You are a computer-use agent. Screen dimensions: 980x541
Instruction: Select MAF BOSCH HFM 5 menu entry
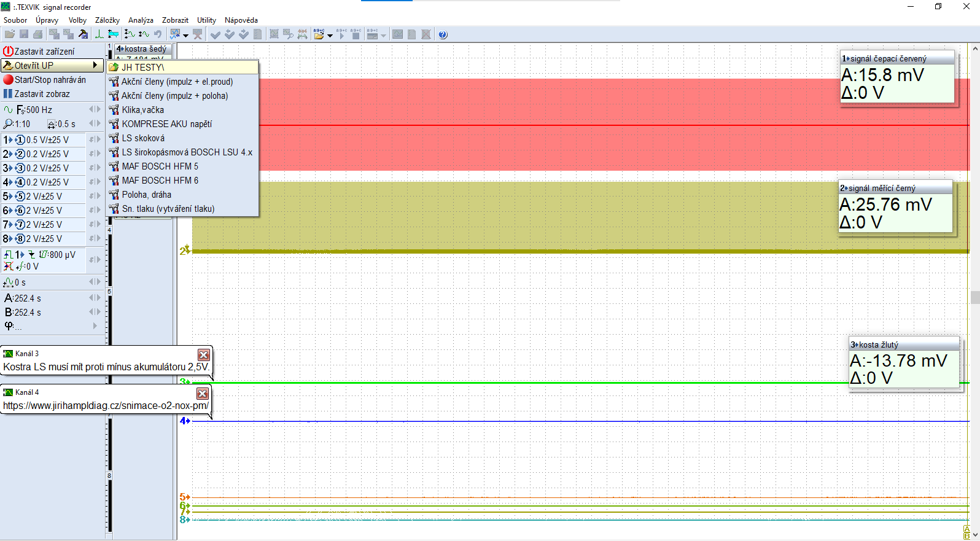(x=160, y=166)
